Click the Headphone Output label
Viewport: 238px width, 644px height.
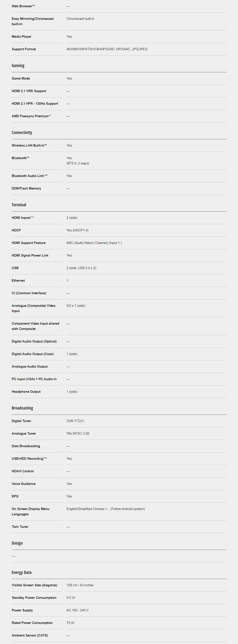click(26, 391)
